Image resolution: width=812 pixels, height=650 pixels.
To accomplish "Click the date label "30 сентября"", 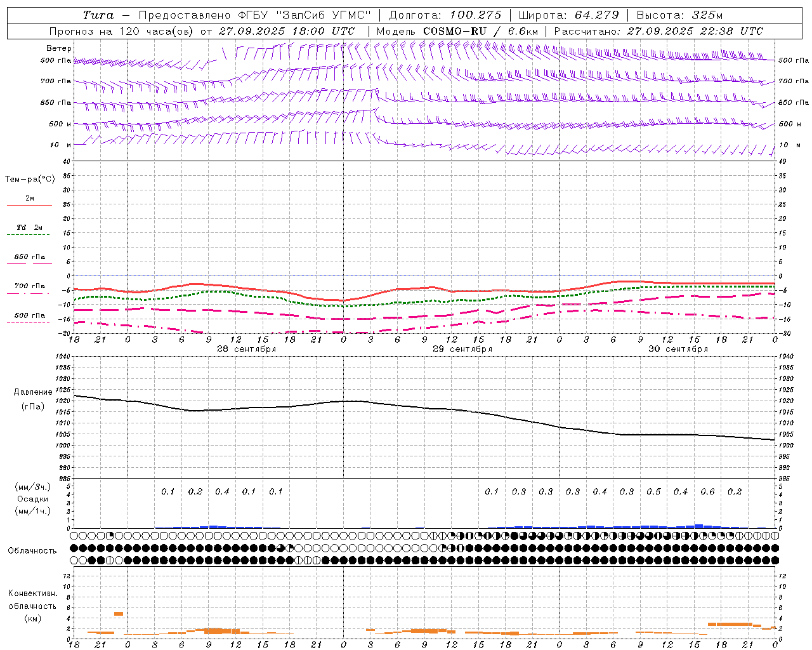I will tap(678, 349).
